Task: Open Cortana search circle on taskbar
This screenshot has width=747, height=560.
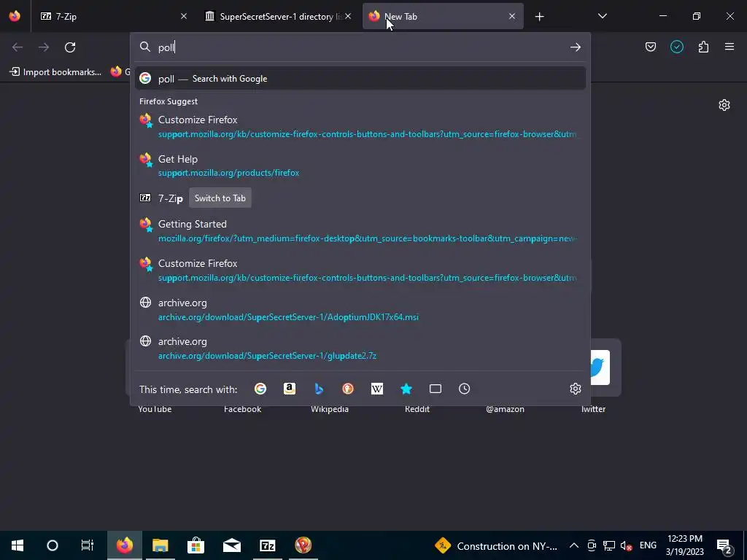Action: pos(53,545)
